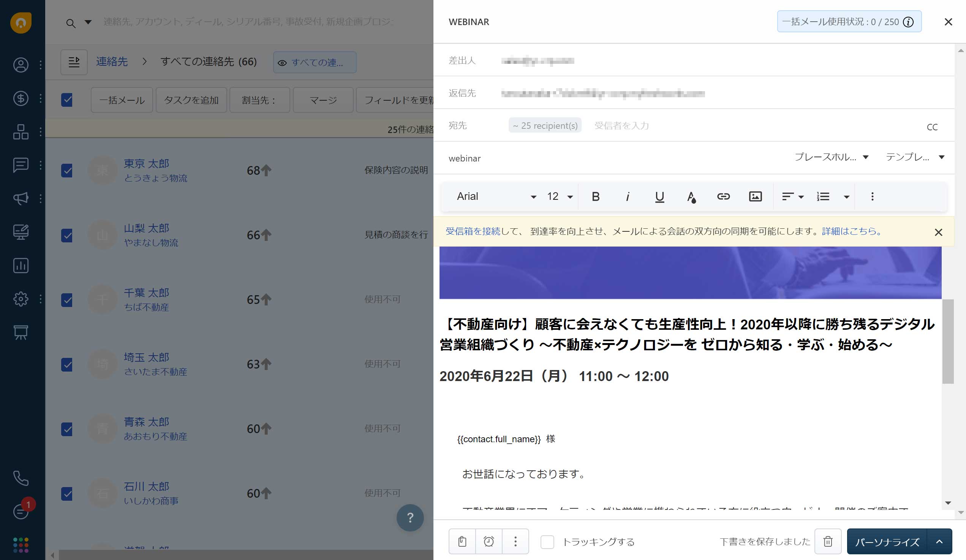Uncheck the 石川 太郎 row checkbox
Screen dimensions: 966x560
click(67, 494)
